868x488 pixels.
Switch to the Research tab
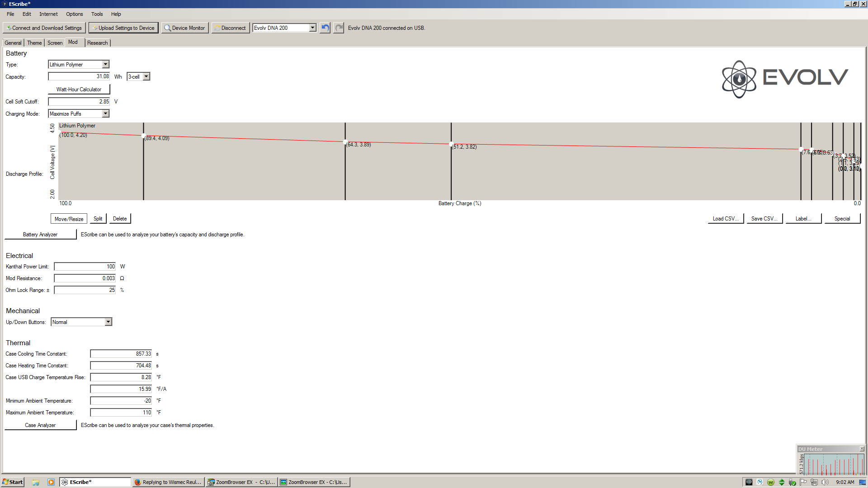pyautogui.click(x=98, y=43)
